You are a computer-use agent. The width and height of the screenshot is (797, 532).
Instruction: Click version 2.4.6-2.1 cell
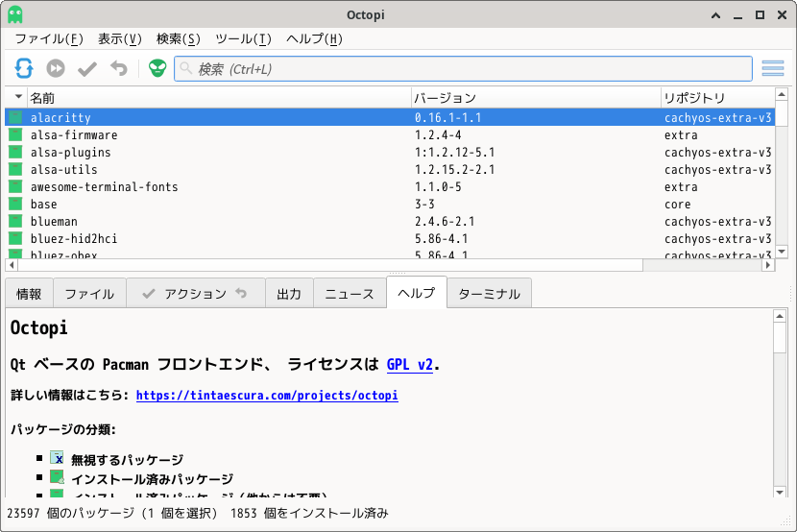click(445, 222)
